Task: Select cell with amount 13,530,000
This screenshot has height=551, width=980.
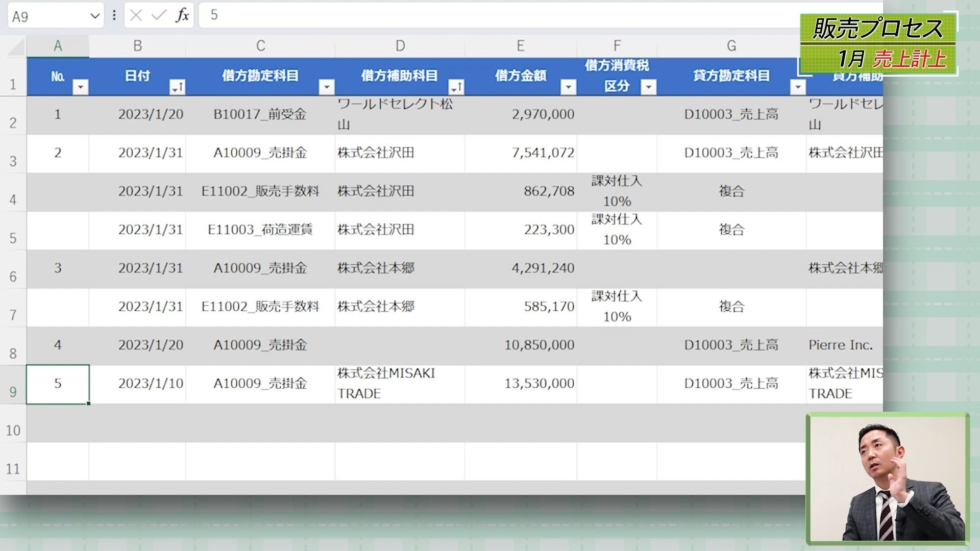Action: click(x=521, y=384)
